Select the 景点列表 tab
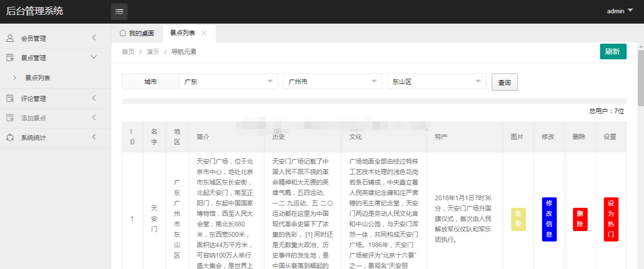 (x=183, y=33)
